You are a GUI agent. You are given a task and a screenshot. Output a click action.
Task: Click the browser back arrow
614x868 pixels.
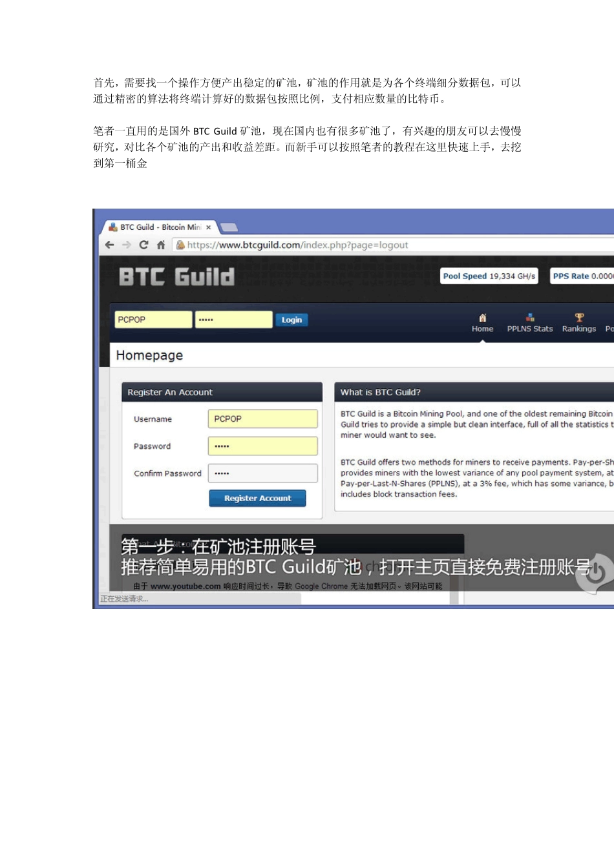(109, 245)
